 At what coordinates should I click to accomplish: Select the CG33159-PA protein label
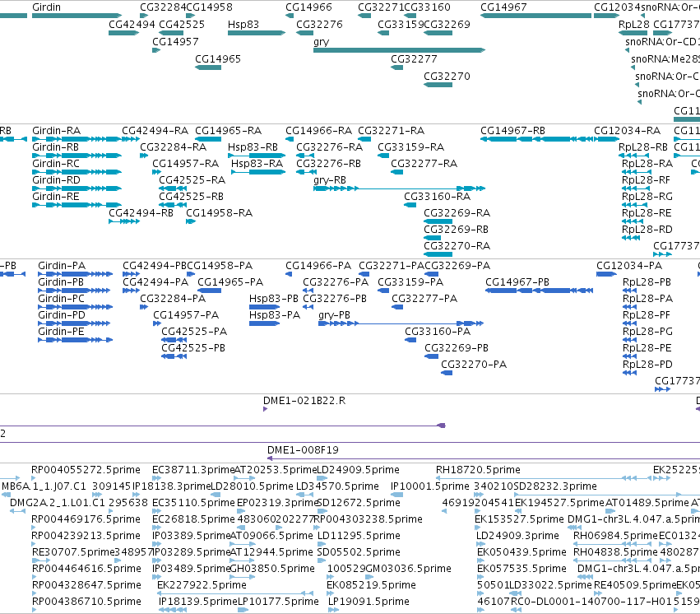point(410,282)
